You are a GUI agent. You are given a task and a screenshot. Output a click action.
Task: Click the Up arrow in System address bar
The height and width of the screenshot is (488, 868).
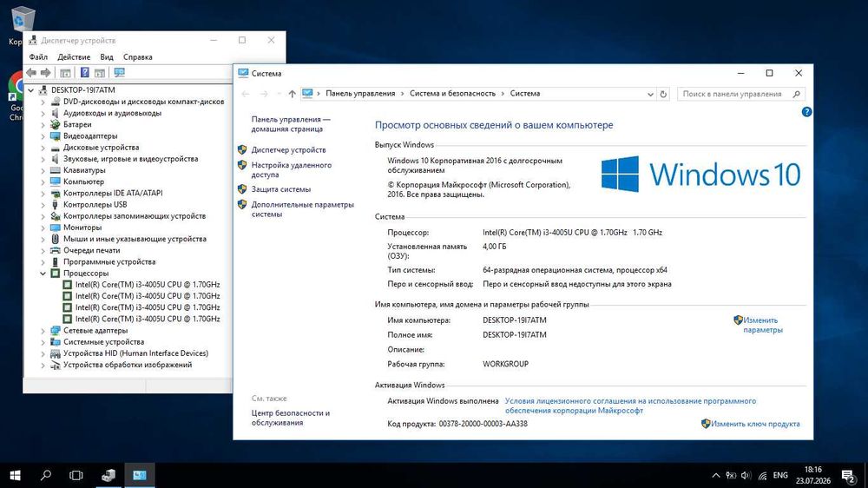[x=292, y=94]
